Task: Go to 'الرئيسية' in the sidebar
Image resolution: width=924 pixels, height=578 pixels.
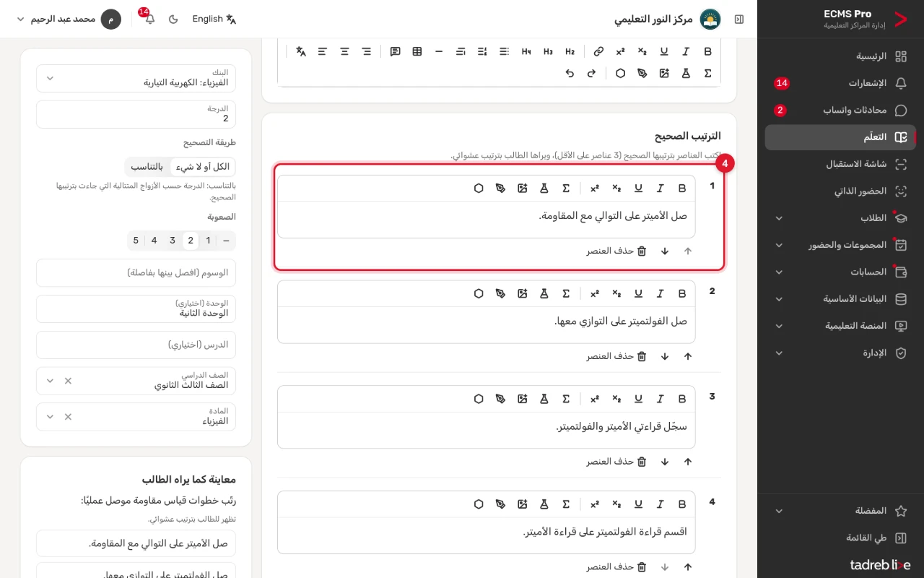Action: [840, 56]
